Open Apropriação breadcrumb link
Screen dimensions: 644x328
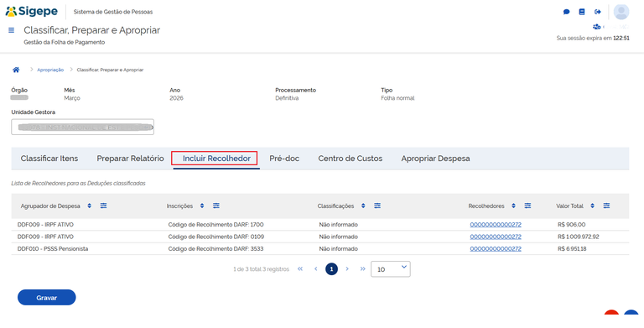pyautogui.click(x=50, y=70)
